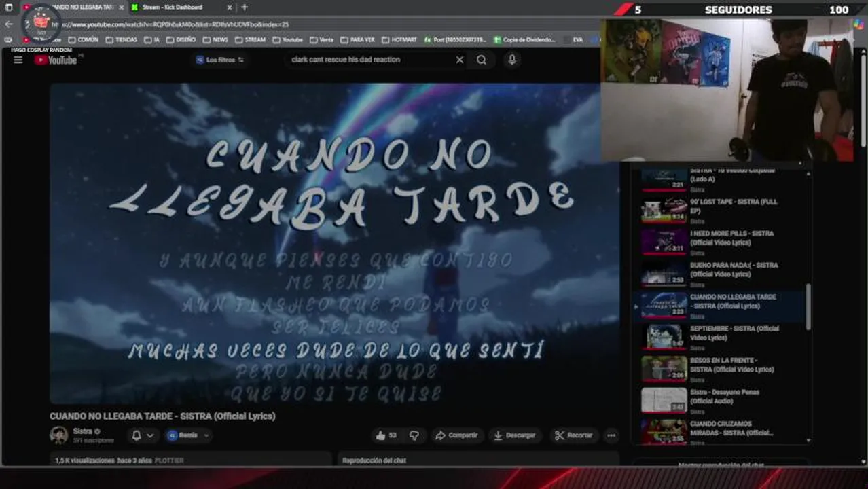
Task: Go to YouTube home via logo
Action: tap(56, 60)
